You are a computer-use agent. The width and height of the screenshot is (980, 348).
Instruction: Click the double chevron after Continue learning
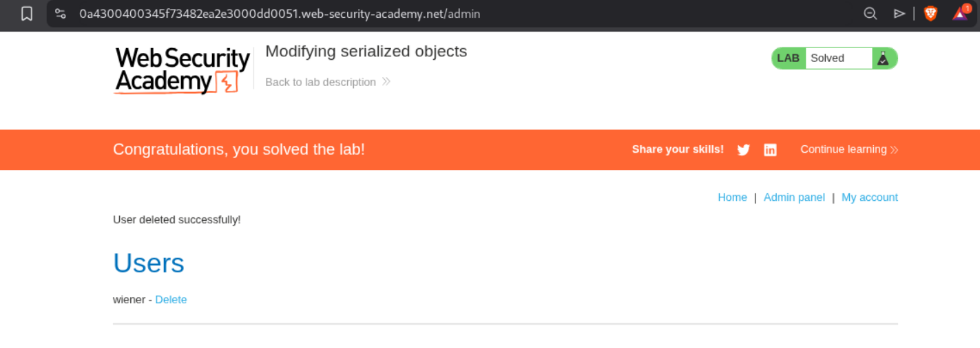894,150
